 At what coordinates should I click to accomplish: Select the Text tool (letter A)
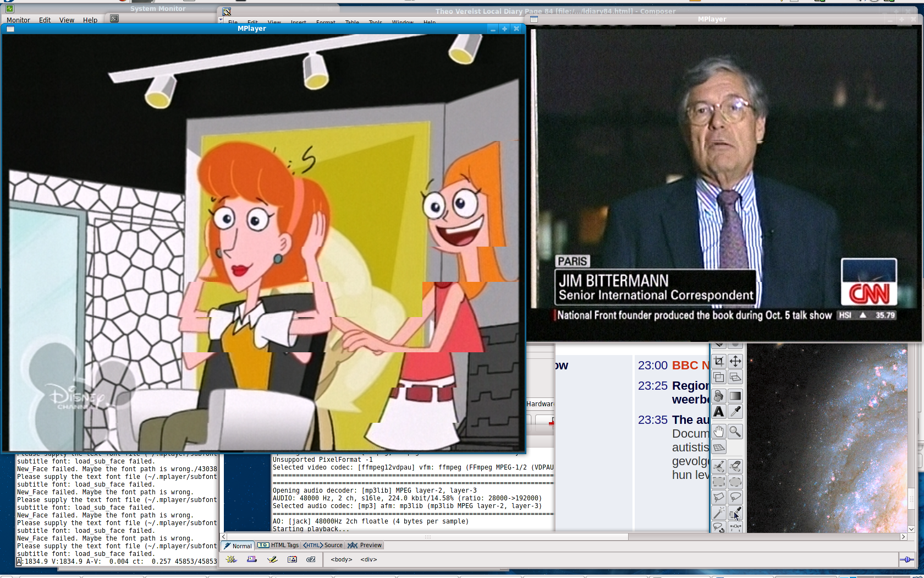click(719, 412)
